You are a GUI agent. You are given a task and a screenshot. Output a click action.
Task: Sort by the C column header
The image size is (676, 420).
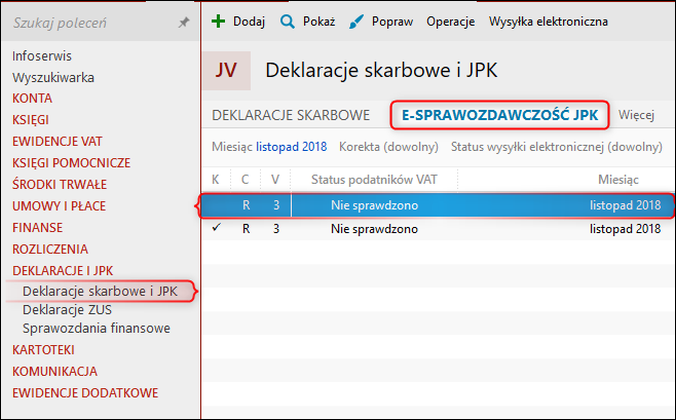pyautogui.click(x=245, y=179)
